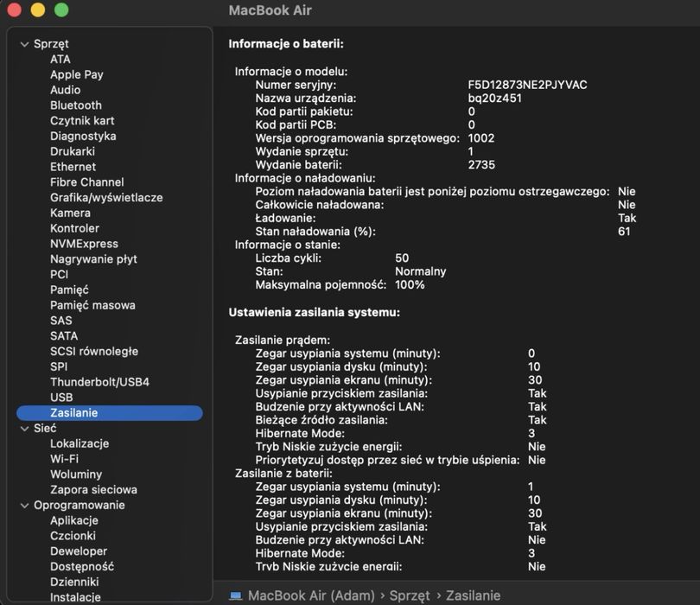Open Nagrywanie płyt entry
Image resolution: width=700 pixels, height=605 pixels.
click(x=93, y=259)
